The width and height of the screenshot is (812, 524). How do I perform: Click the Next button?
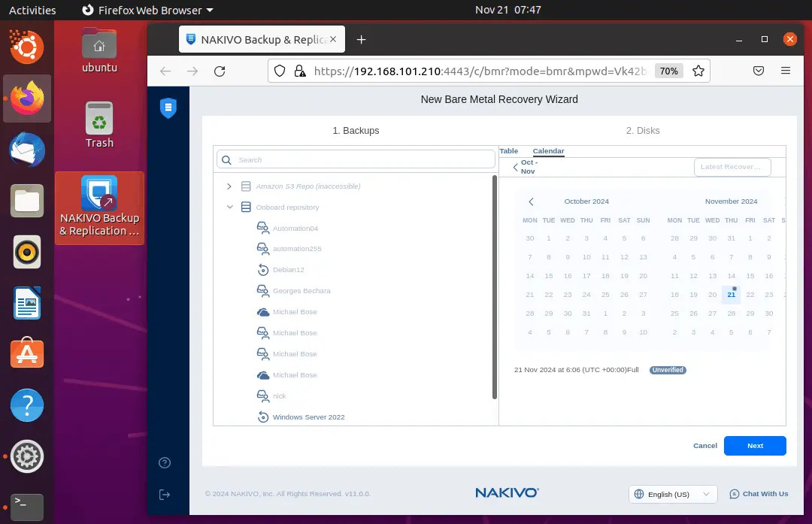point(755,446)
